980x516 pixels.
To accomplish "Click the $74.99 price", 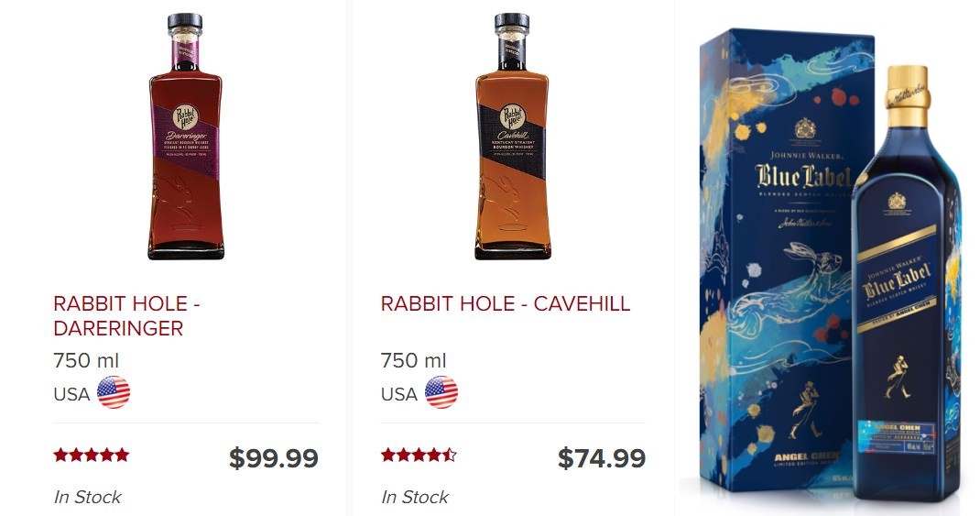I will pyautogui.click(x=601, y=458).
